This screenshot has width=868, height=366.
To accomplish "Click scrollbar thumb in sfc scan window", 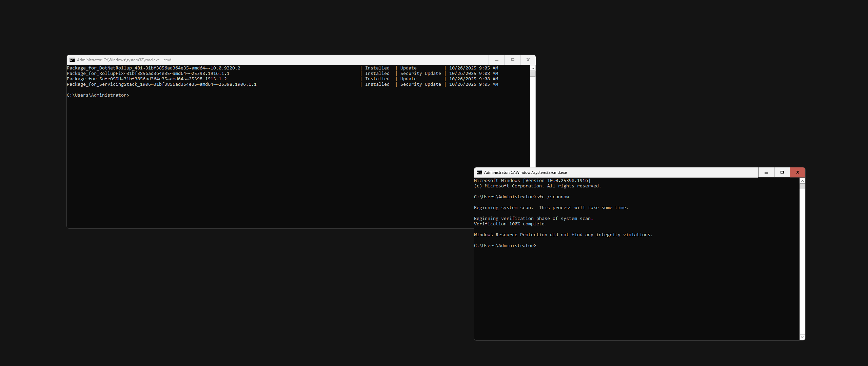I will click(802, 186).
